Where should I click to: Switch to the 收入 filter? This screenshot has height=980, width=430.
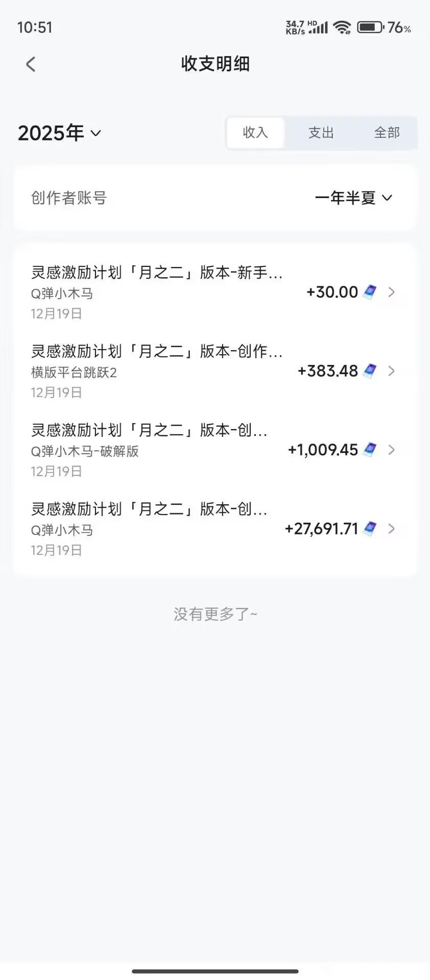(x=255, y=133)
